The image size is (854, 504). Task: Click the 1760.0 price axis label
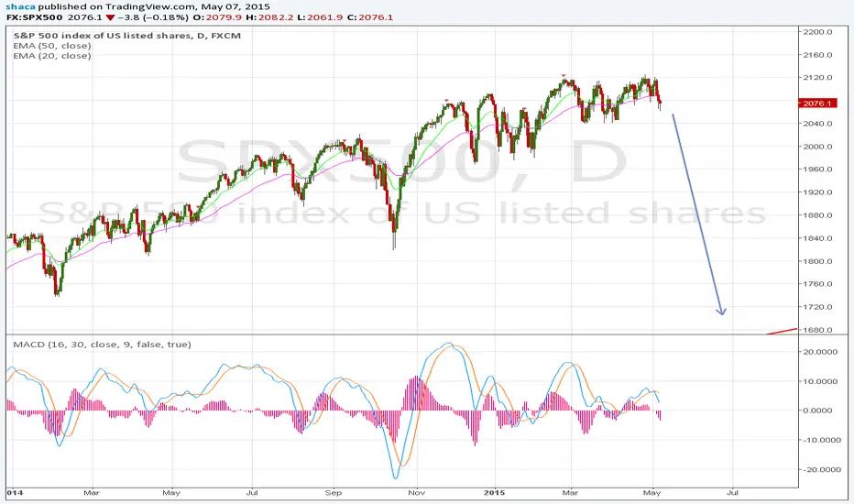[x=817, y=284]
